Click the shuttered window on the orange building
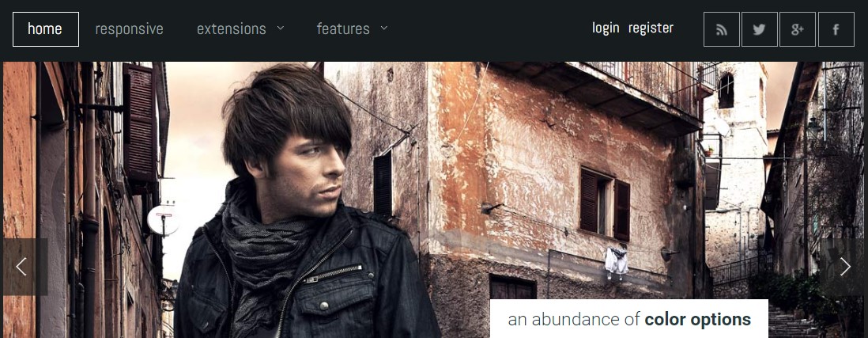868x338 pixels. [605, 203]
